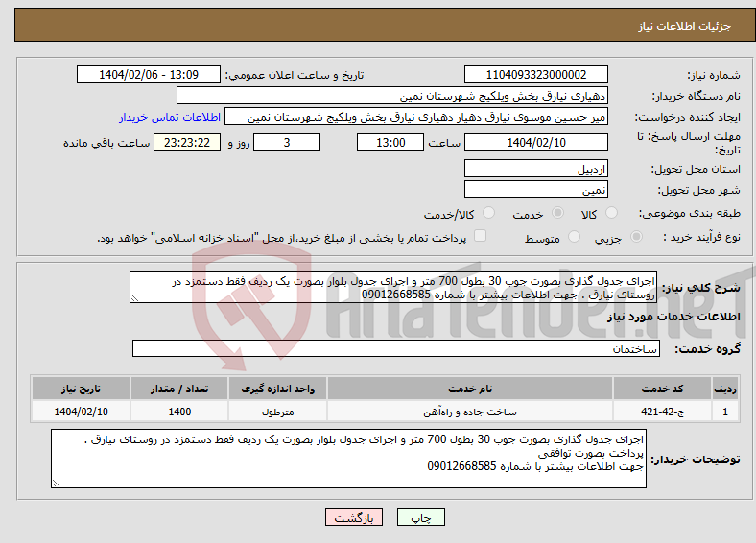The image size is (756, 543).
Task: Click the deadline hour field 13:00
Action: 390,142
